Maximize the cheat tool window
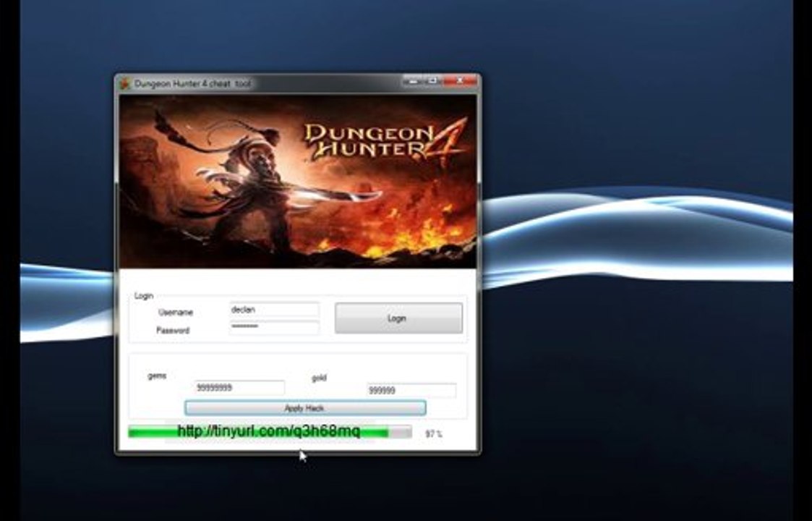Screen dimensions: 812x521 tap(432, 81)
